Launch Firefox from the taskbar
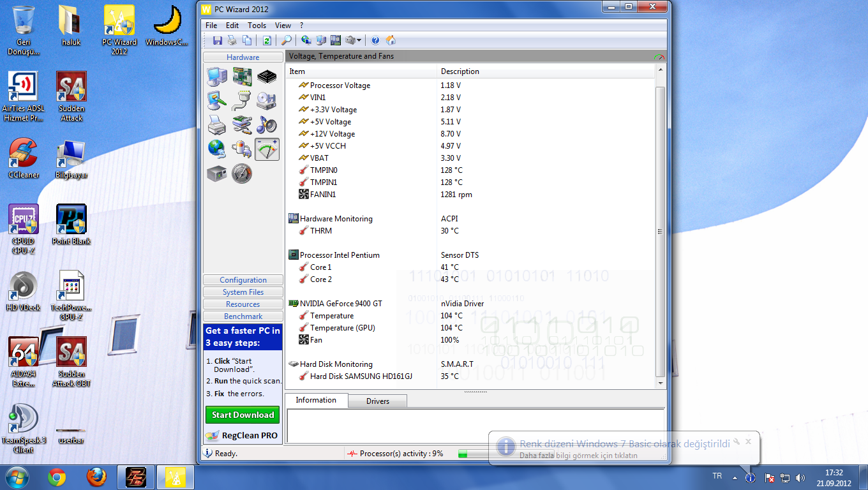Viewport: 868px width, 490px height. point(96,477)
